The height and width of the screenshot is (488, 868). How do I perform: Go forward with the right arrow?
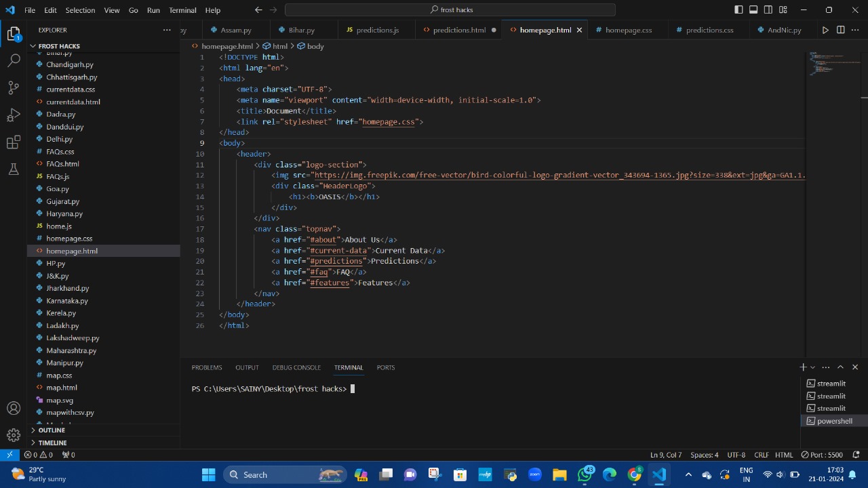click(x=274, y=9)
